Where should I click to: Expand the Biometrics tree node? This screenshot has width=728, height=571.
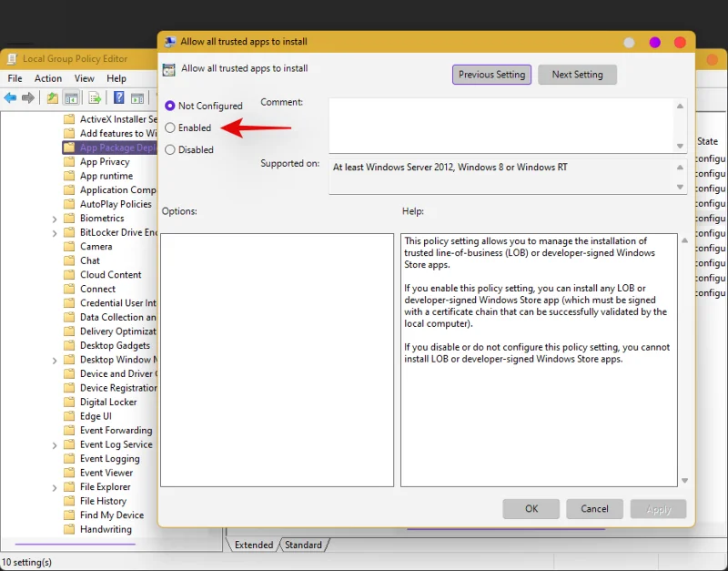[55, 219]
